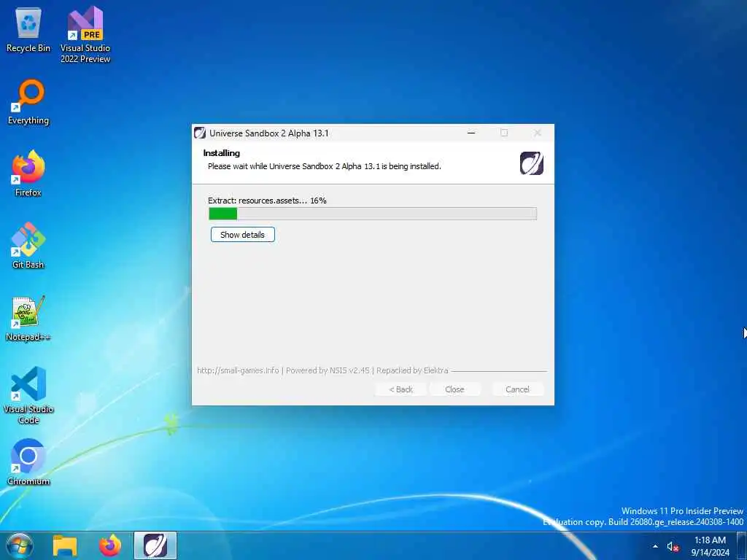The height and width of the screenshot is (560, 747).
Task: Select Visual Studio 2022 Preview desktop icon
Action: pos(85,34)
